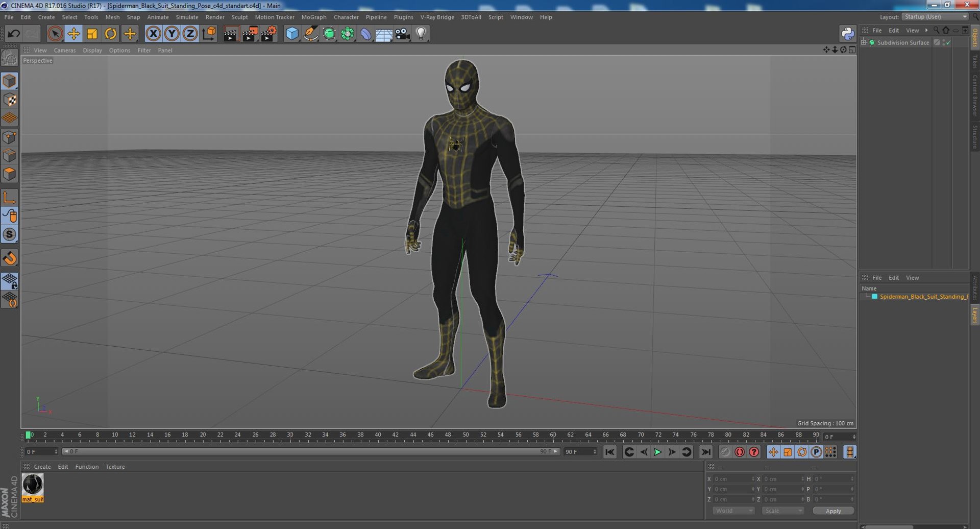Open material manager Texture menu
Screen dimensions: 980x529
coord(115,467)
